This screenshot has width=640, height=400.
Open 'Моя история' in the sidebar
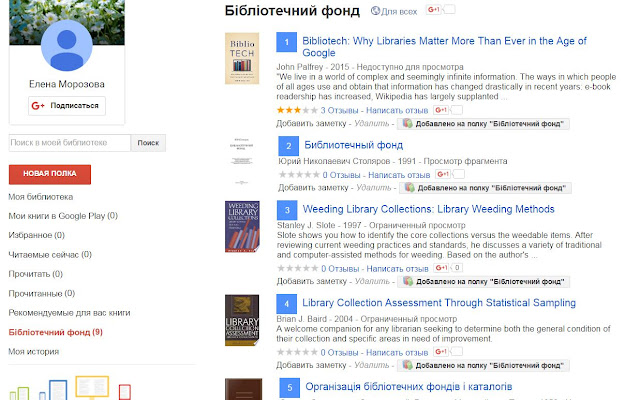(33, 351)
